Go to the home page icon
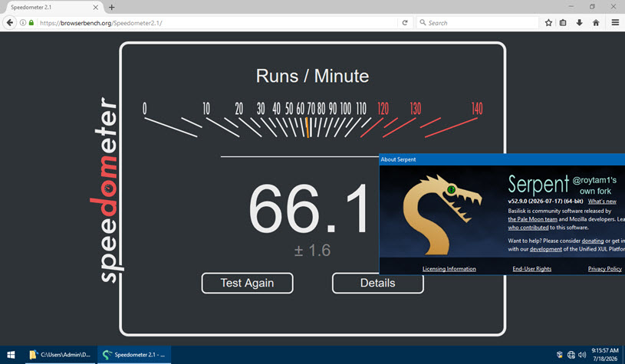This screenshot has width=625, height=364. coord(596,23)
